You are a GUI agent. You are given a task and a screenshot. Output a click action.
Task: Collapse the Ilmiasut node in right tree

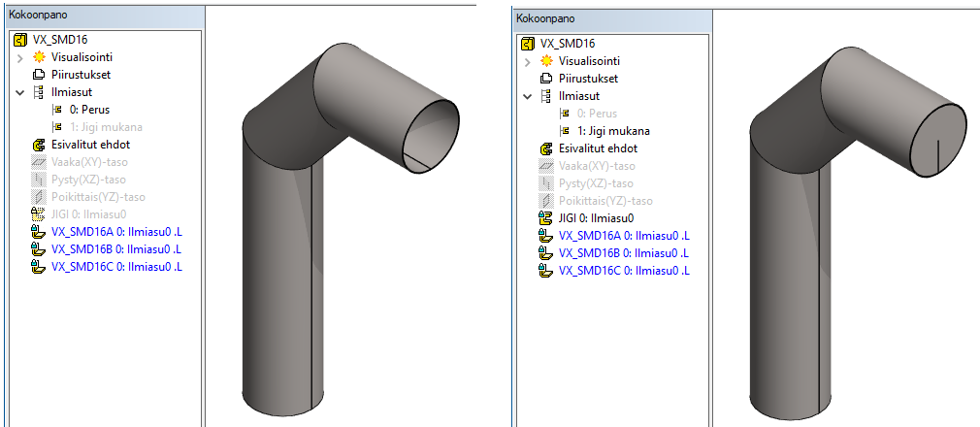click(528, 97)
